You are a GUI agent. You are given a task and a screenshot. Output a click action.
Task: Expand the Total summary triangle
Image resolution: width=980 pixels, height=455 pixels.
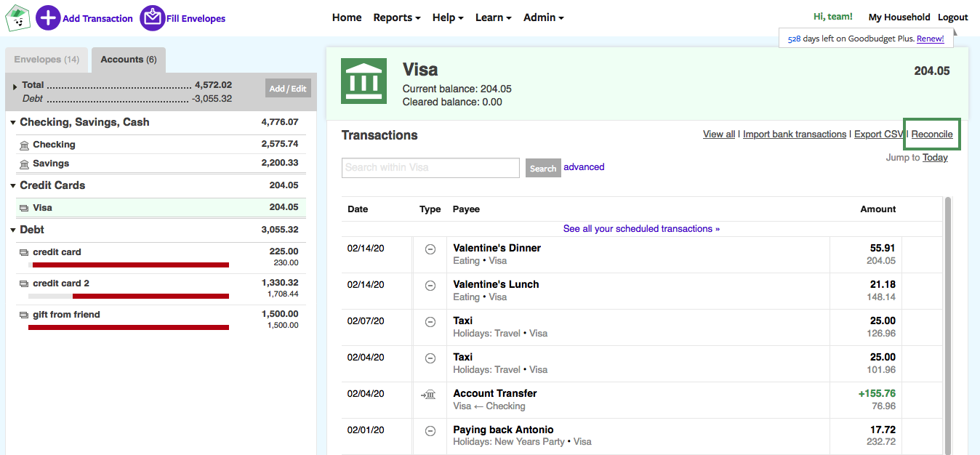pos(15,86)
